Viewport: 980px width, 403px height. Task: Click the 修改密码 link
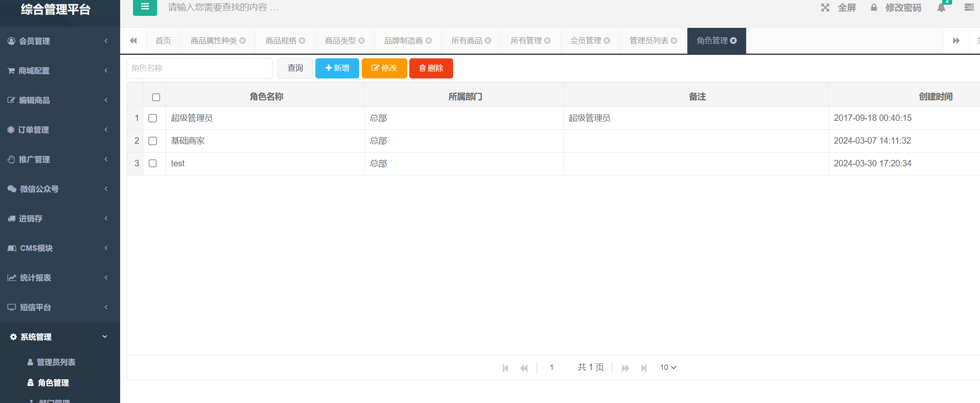click(903, 8)
